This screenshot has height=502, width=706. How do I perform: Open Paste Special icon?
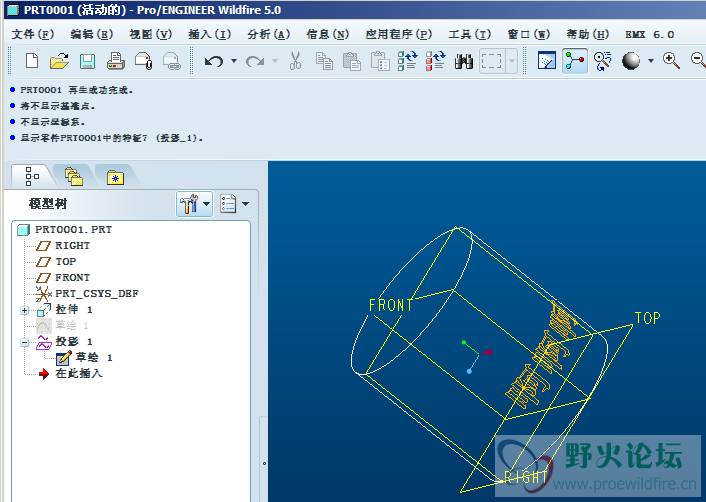tap(380, 61)
